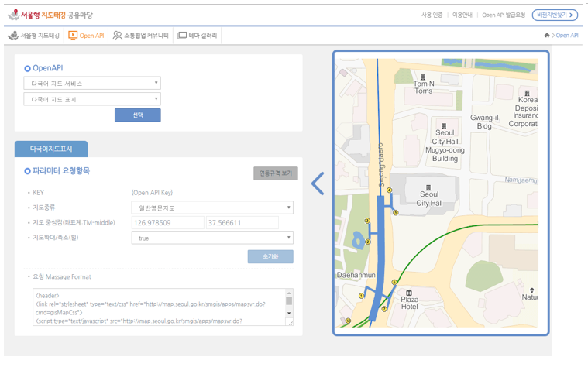588x367 pixels.
Task: Click subway exit marker 3 on map
Action: (367, 221)
